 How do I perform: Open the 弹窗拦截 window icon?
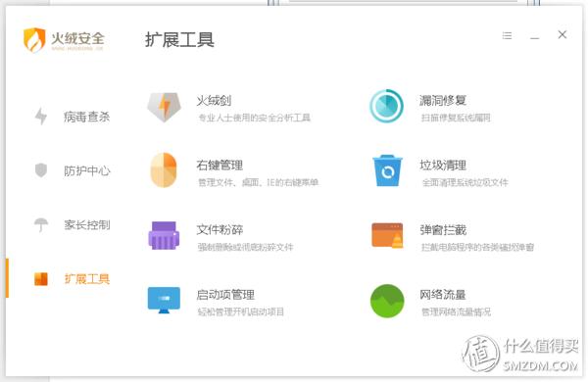point(387,235)
